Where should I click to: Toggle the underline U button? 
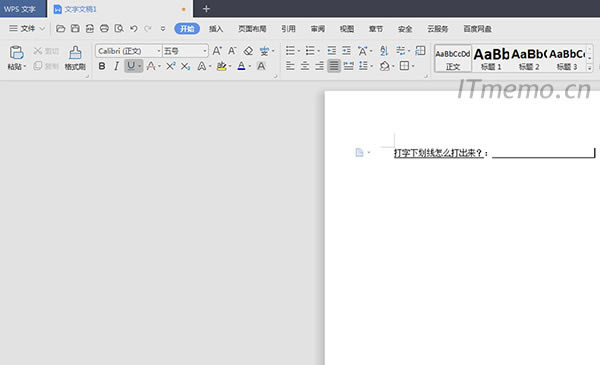pyautogui.click(x=131, y=66)
